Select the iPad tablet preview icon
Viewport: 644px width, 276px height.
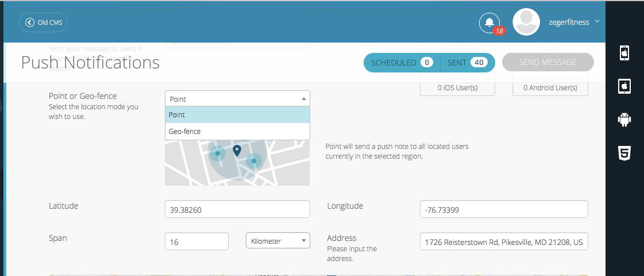point(624,86)
